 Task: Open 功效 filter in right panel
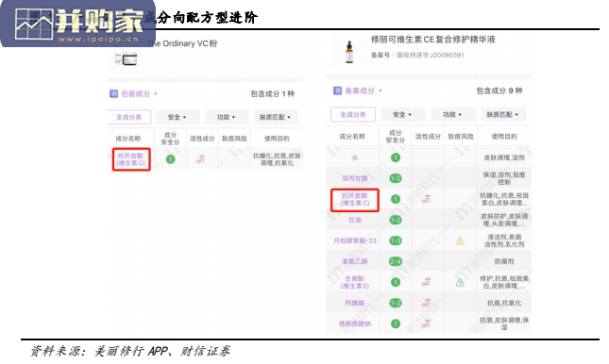click(453, 114)
